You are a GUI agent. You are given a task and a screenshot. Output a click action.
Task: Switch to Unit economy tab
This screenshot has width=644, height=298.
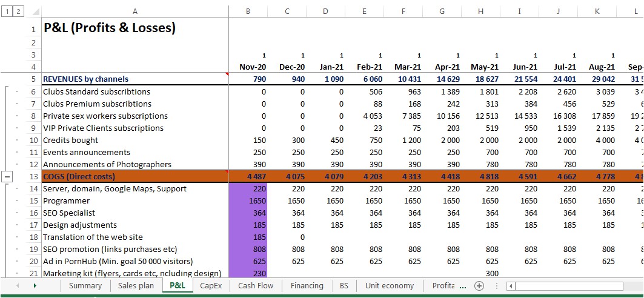tap(390, 286)
